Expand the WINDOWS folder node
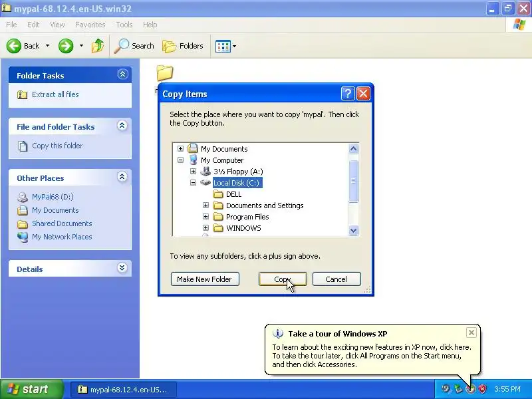Image resolution: width=532 pixels, height=399 pixels. tap(205, 227)
